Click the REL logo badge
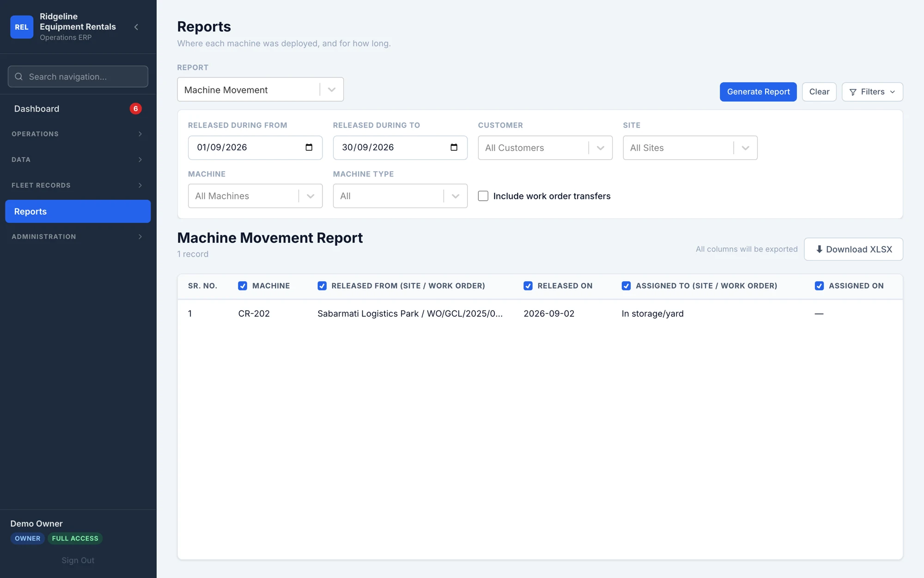This screenshot has height=578, width=924. 22,27
